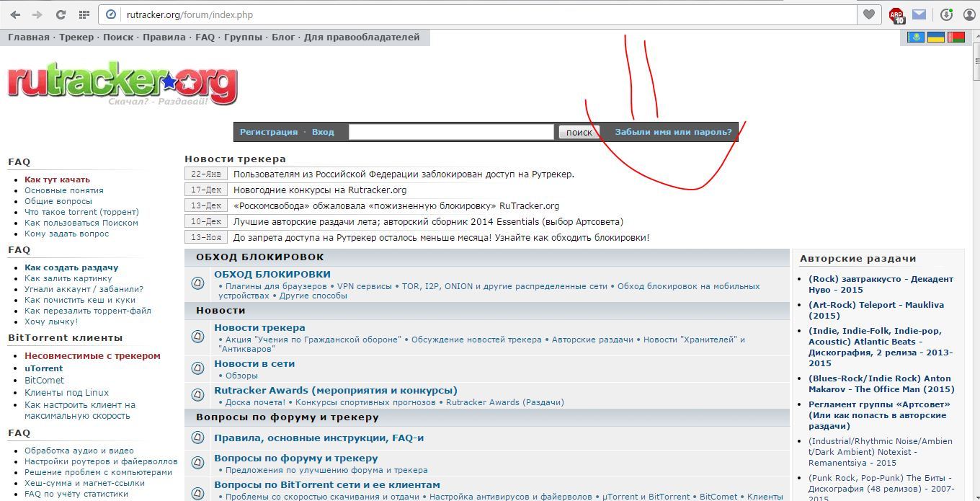Screen dimensions: 980x501
Task: Click the forum icon beside the Новости трекера link
Action: (x=198, y=337)
